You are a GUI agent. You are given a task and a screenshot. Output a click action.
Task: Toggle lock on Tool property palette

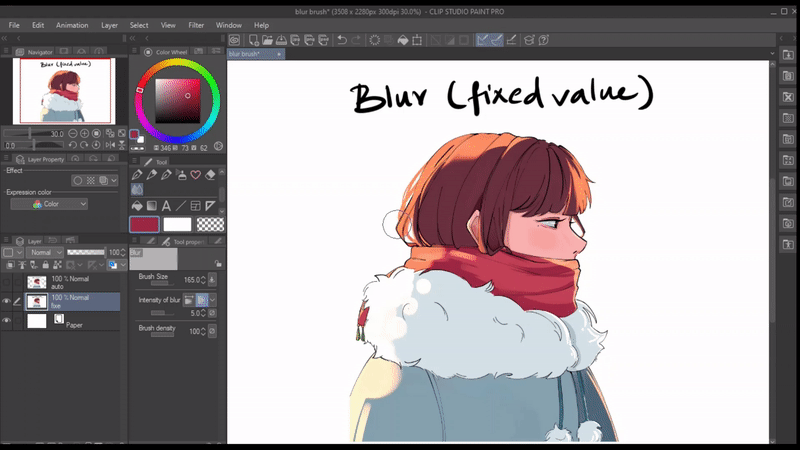[x=218, y=264]
